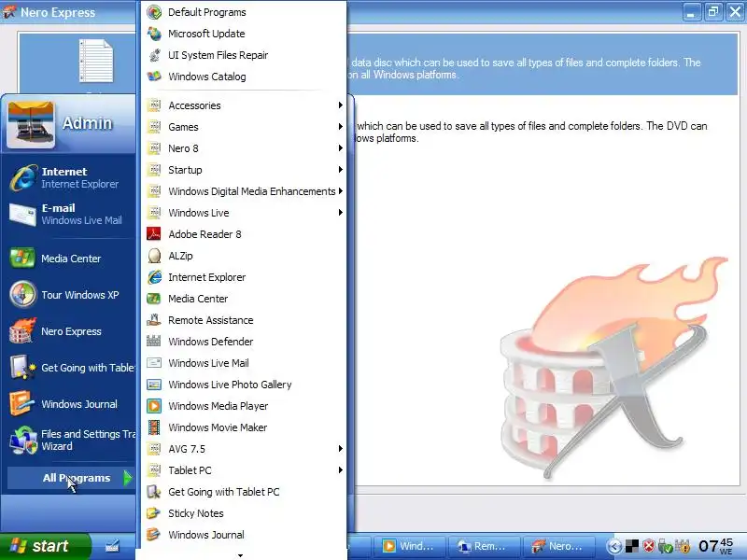The height and width of the screenshot is (560, 747).
Task: Click All Programs in Start menu
Action: point(72,478)
